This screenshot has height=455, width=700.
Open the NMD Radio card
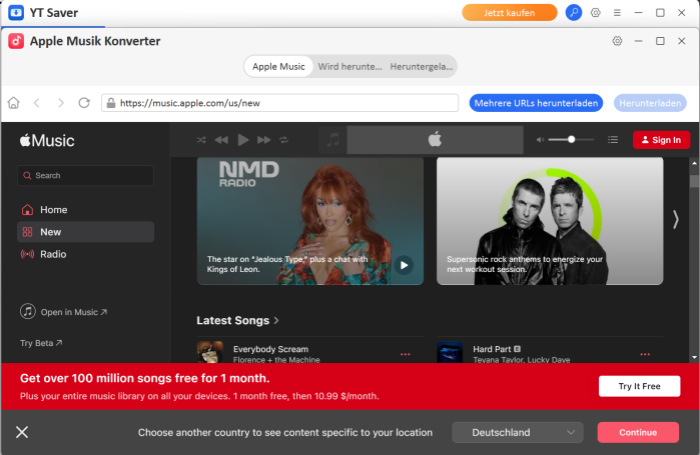(310, 221)
